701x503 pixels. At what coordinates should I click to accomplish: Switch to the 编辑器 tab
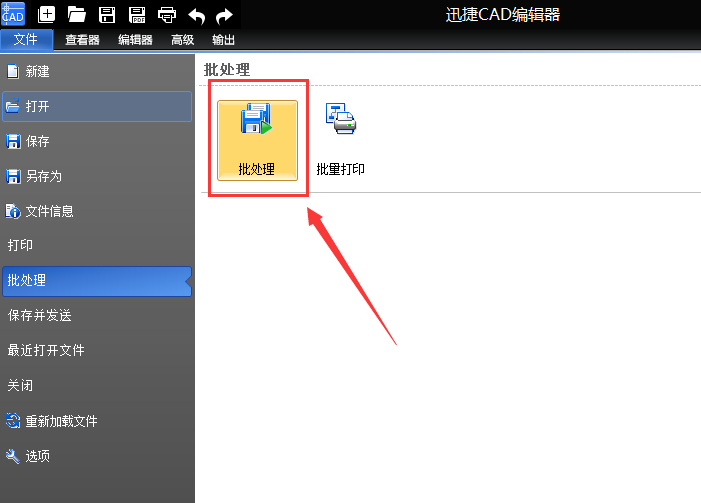tap(135, 39)
